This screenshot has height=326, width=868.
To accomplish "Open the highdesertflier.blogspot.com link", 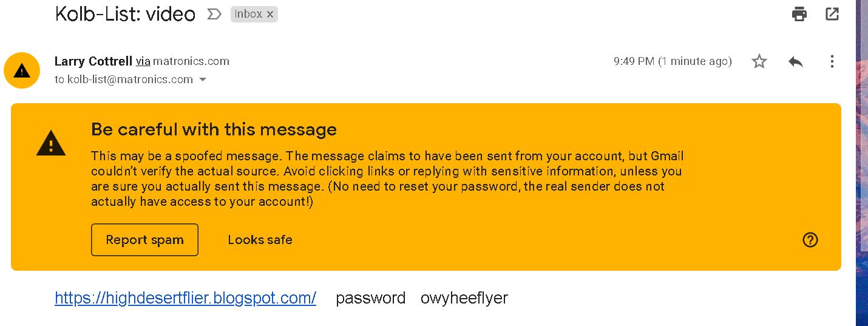I will pos(185,298).
